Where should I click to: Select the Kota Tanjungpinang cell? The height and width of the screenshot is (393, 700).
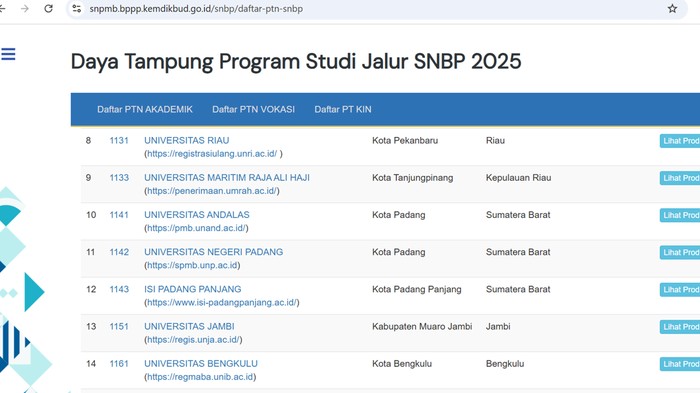[412, 177]
